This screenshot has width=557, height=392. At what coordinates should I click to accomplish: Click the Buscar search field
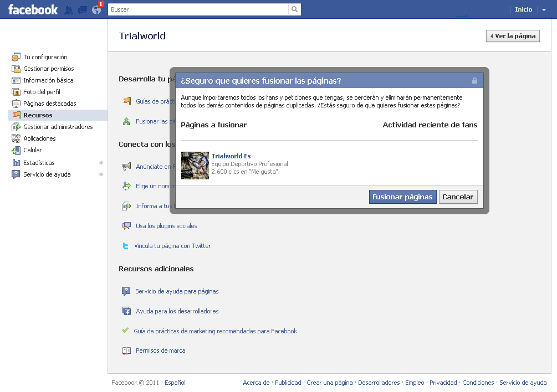click(x=198, y=9)
